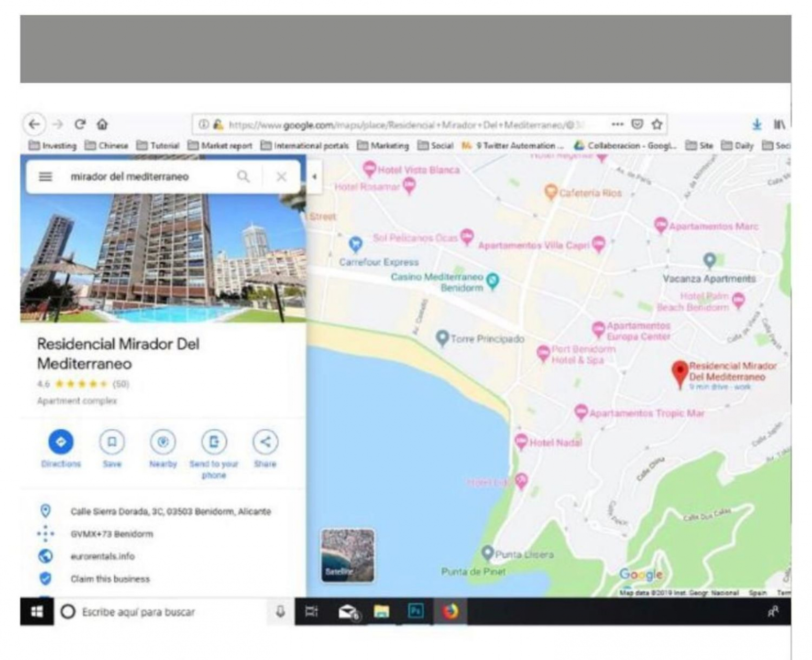The width and height of the screenshot is (812, 660).
Task: Click the Firefox taskbar icon
Action: tap(450, 611)
